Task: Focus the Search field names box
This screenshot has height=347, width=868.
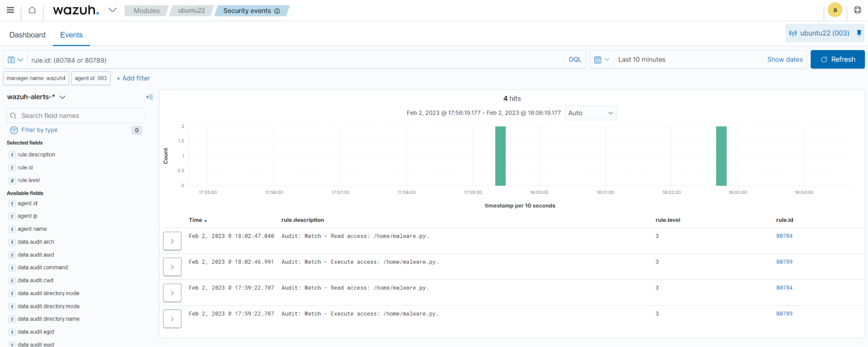Action: [76, 115]
